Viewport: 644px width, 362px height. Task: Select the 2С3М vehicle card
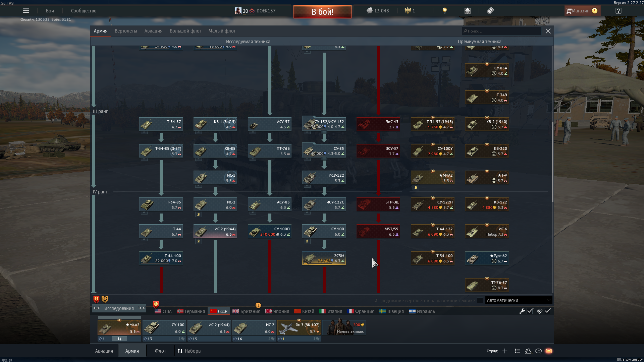tap(324, 258)
